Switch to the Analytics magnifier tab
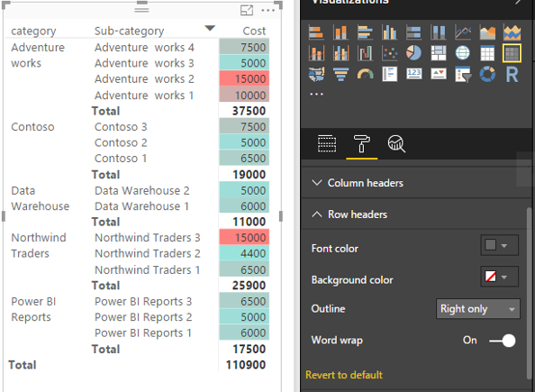535x392 pixels. (x=396, y=143)
